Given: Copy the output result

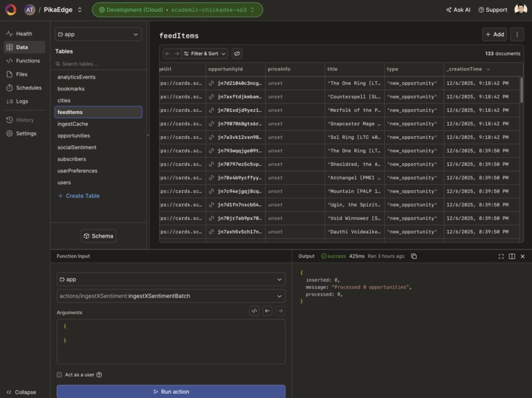Looking at the screenshot, I should 414,256.
